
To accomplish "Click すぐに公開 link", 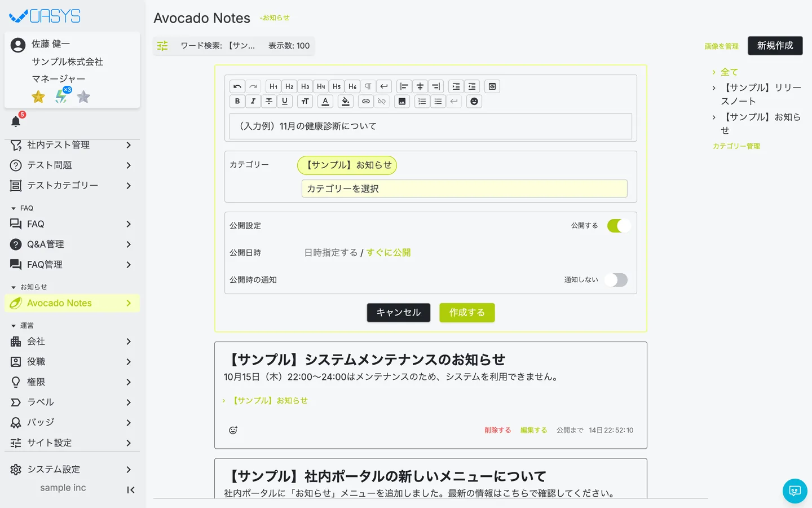I will point(389,253).
